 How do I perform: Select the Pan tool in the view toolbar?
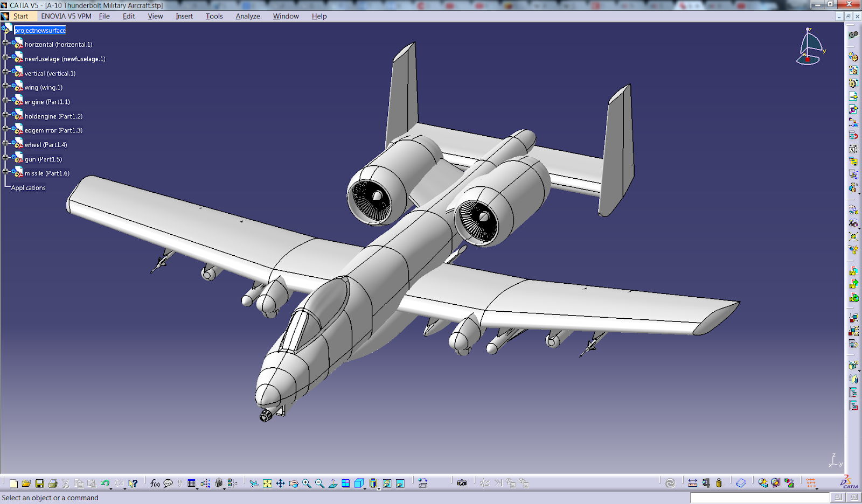[x=280, y=483]
